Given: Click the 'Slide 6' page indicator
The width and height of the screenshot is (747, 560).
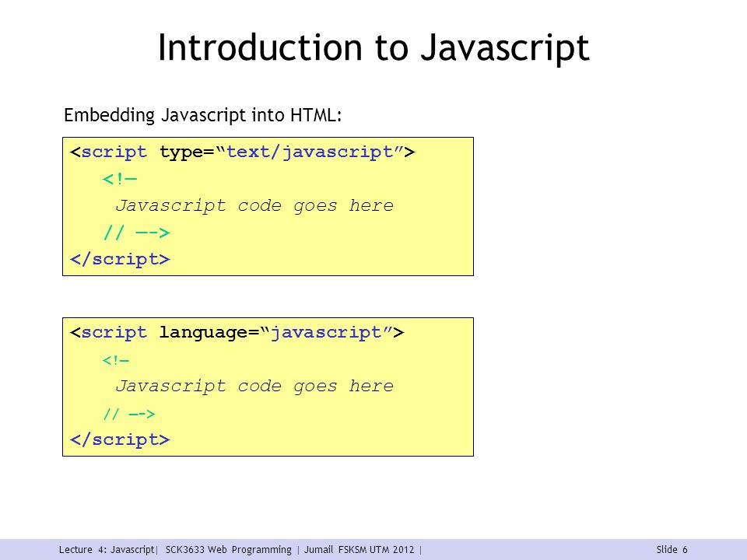Looking at the screenshot, I should 672,550.
